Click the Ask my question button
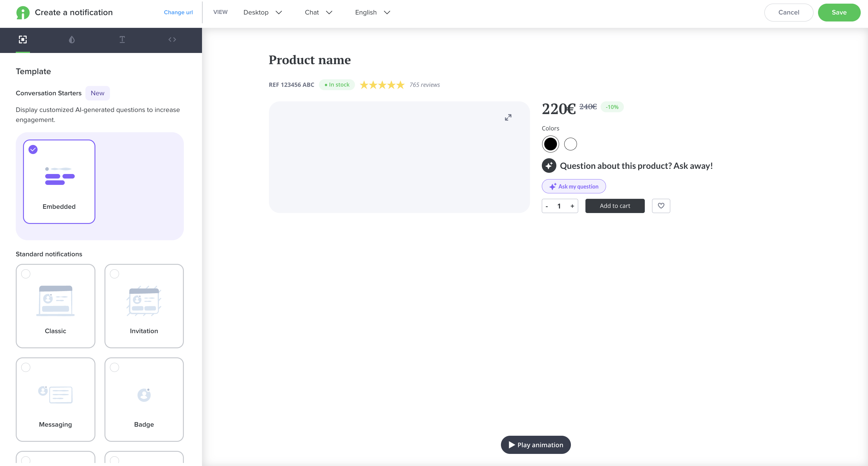This screenshot has width=868, height=466. click(574, 186)
